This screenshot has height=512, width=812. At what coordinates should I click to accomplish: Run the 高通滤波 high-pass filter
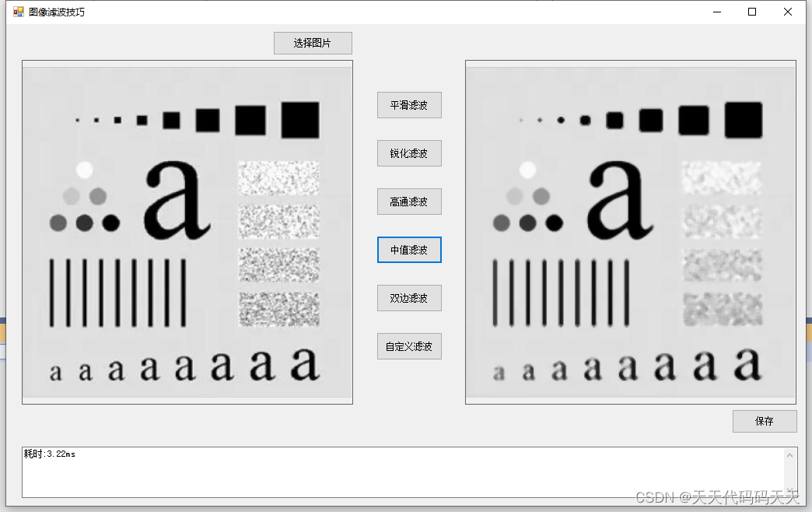point(409,202)
